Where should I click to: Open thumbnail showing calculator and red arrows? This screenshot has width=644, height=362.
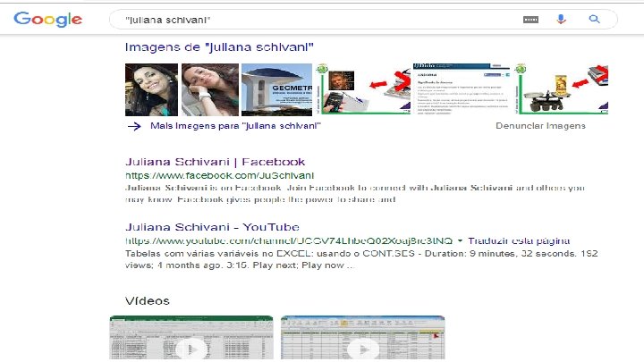coord(362,88)
